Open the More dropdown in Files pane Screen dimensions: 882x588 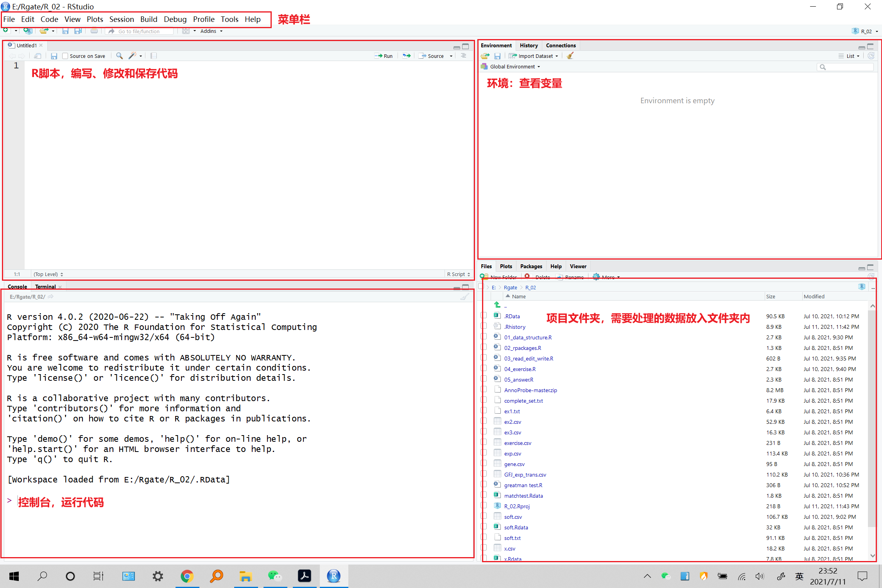coord(607,277)
